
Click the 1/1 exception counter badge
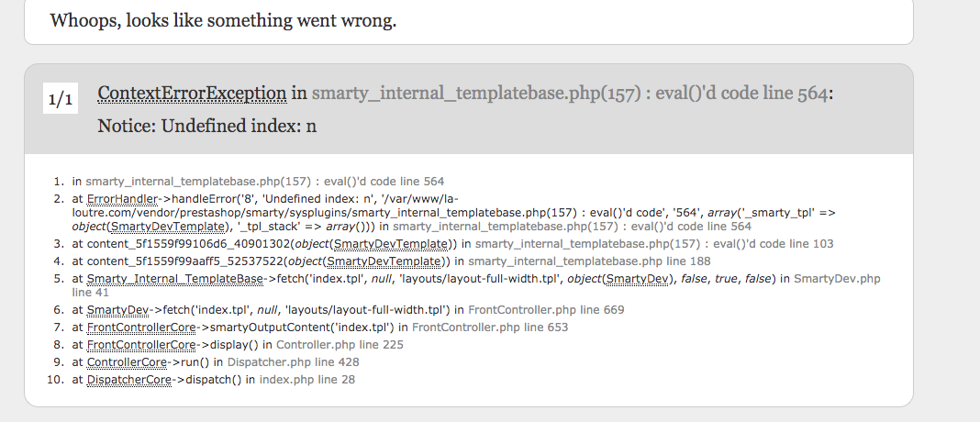point(60,97)
